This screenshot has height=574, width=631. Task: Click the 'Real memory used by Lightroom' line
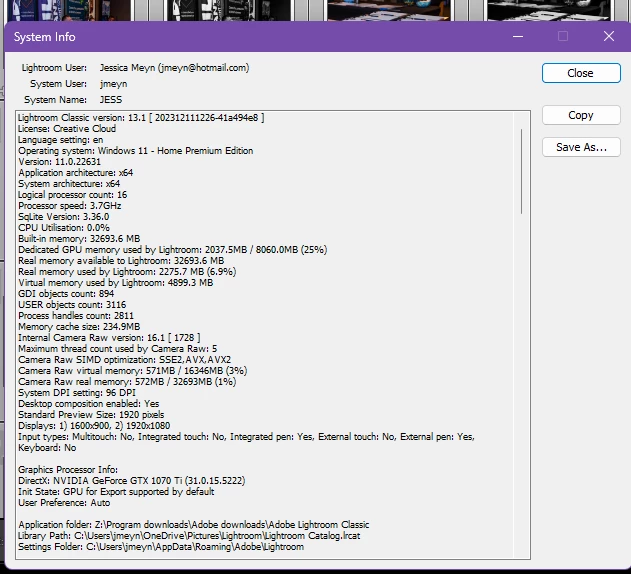click(x=127, y=271)
